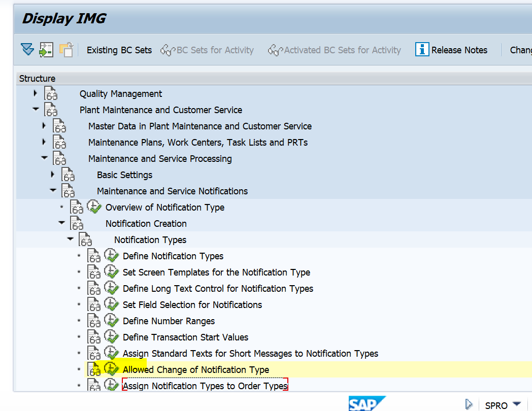The height and width of the screenshot is (411, 532).
Task: Expand the Quality Management node
Action: (35, 93)
